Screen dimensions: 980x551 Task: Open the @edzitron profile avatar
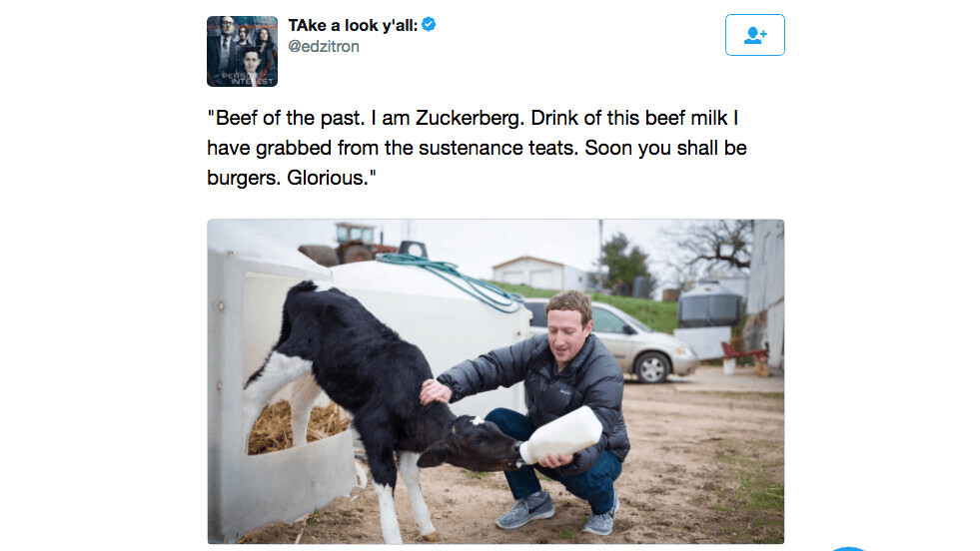[x=242, y=51]
